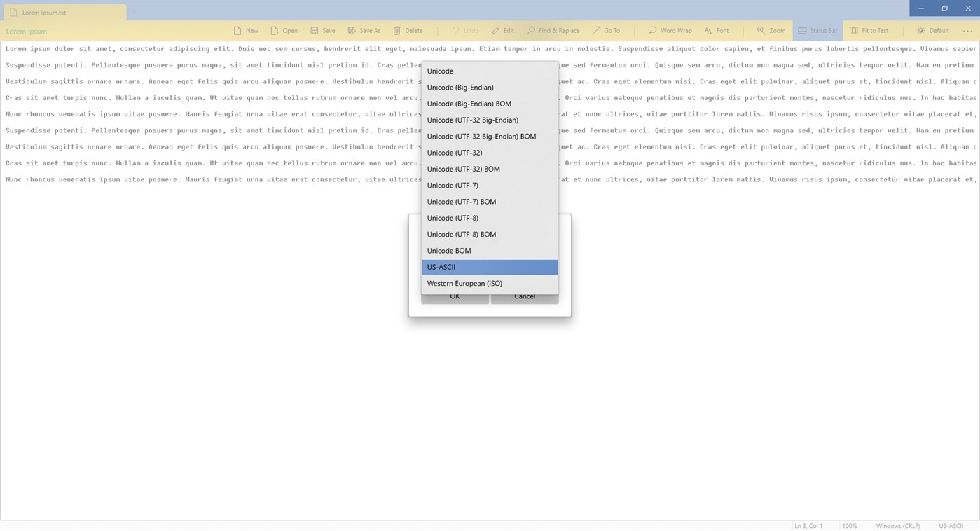This screenshot has height=531, width=980.
Task: Confirm encoding change with OK
Action: click(454, 296)
